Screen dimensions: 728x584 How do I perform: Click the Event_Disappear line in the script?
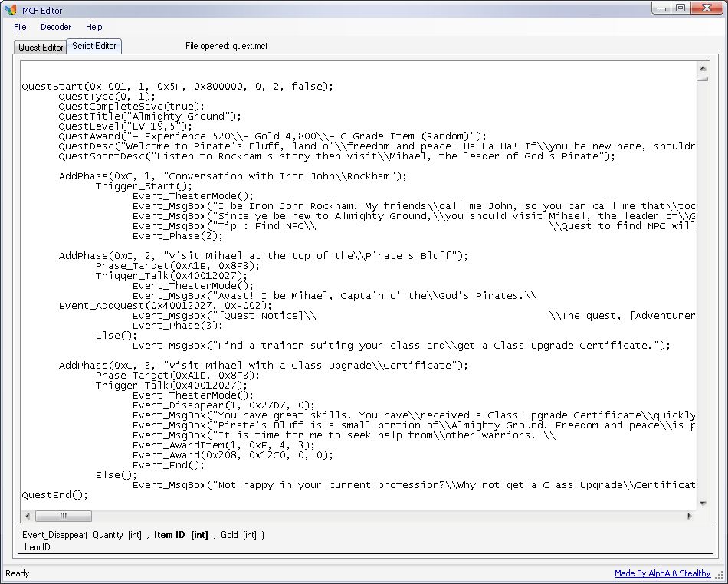(x=223, y=405)
